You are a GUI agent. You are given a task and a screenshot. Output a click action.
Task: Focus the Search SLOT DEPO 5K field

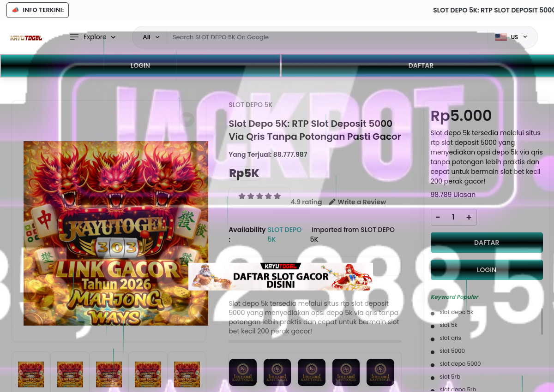pyautogui.click(x=326, y=37)
